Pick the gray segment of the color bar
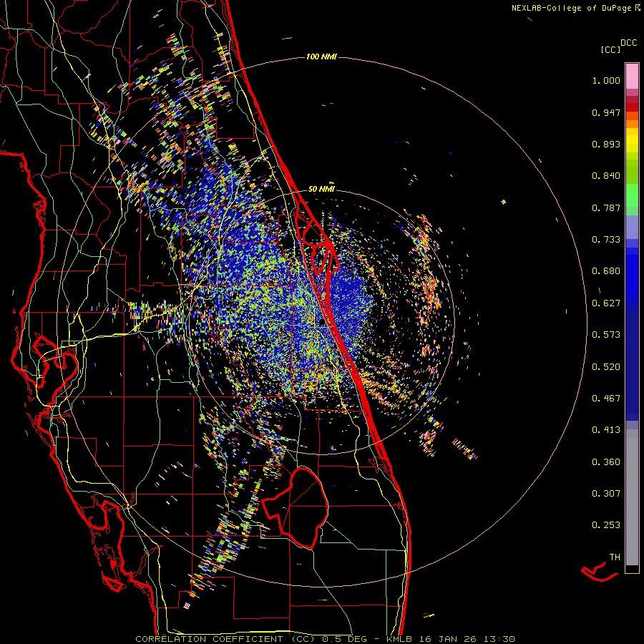Image resolution: width=644 pixels, height=644 pixels. [632, 497]
